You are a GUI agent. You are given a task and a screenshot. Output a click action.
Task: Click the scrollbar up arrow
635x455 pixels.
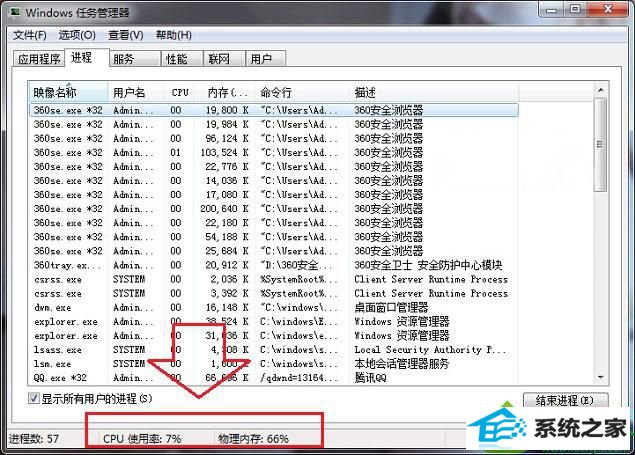[x=600, y=90]
